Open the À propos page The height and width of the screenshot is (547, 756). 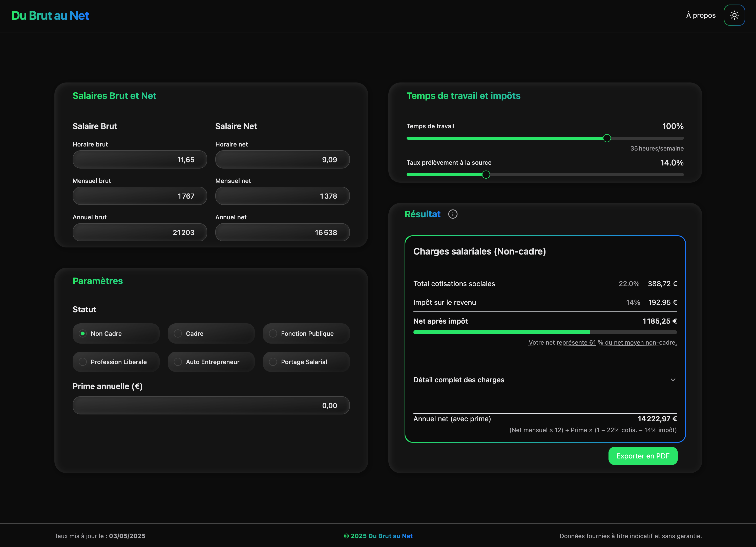coord(701,15)
